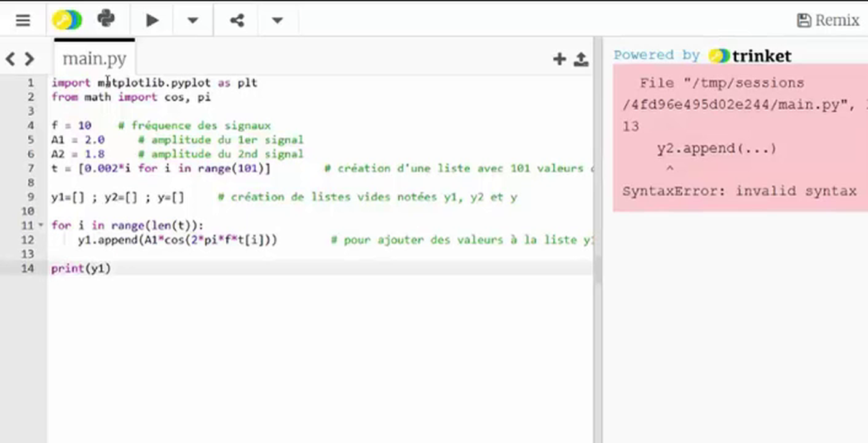The height and width of the screenshot is (443, 868).
Task: Go to next file with right chevron
Action: [30, 59]
